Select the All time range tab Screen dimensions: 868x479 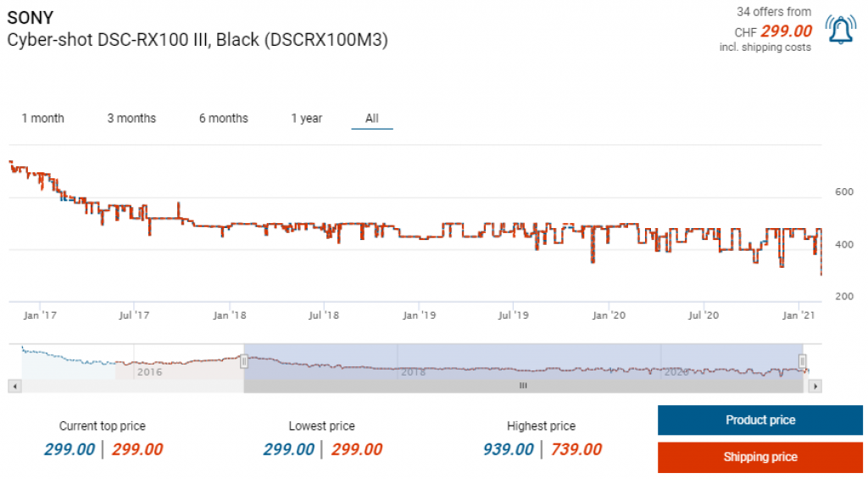pos(372,118)
